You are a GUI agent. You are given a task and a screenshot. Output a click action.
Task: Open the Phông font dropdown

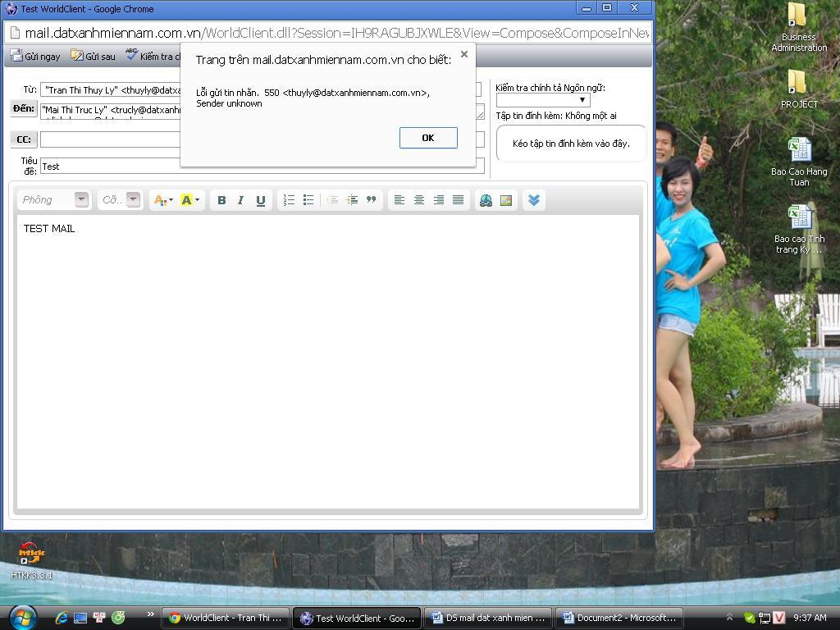click(53, 200)
